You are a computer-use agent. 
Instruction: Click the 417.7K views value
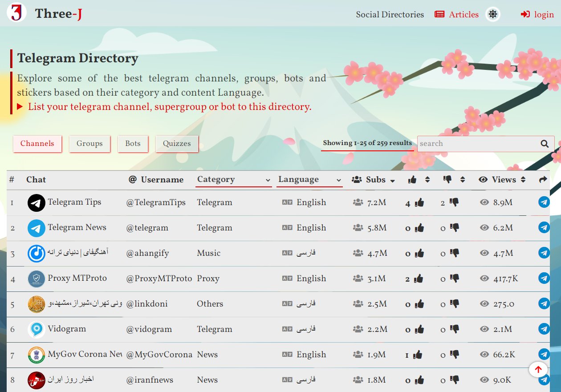pyautogui.click(x=506, y=279)
